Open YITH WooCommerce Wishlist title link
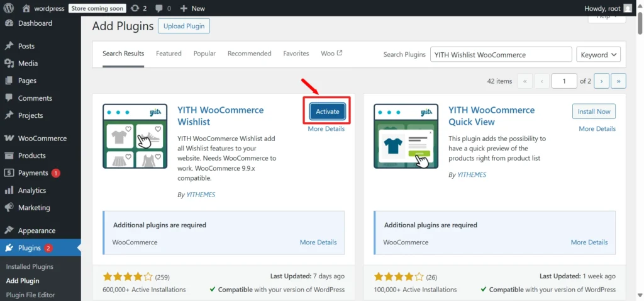This screenshot has width=644, height=301. pos(221,116)
